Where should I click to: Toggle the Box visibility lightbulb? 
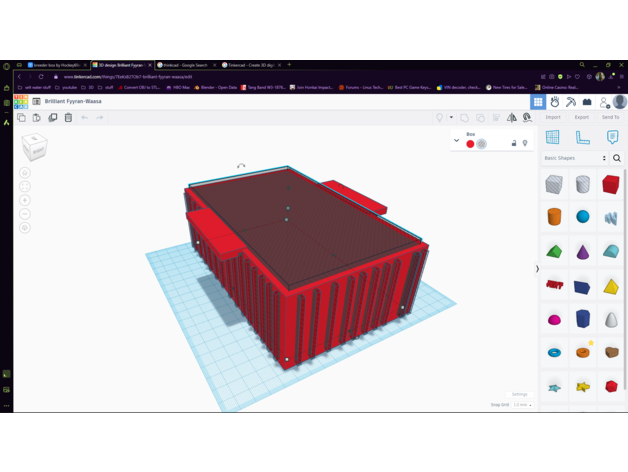coord(525,143)
